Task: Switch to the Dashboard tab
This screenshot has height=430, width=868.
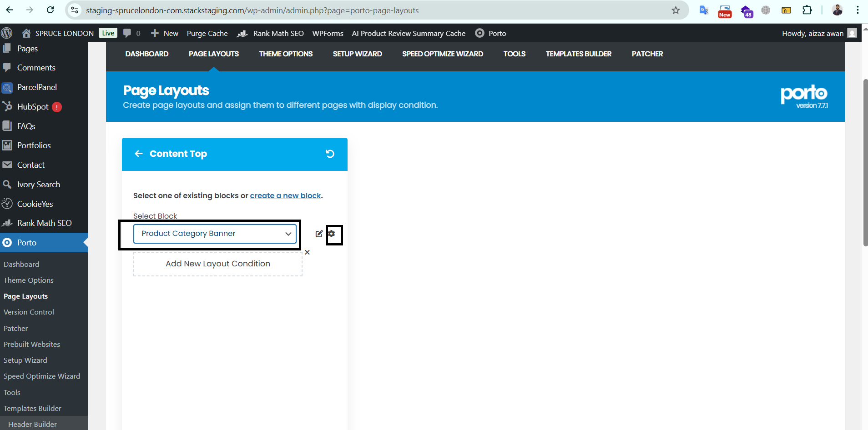Action: (147, 54)
